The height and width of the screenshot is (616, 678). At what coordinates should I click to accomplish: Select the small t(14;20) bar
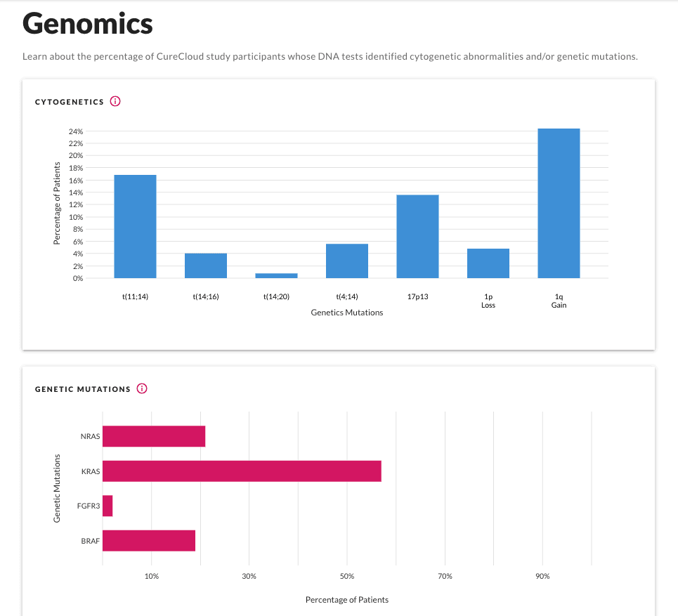[x=276, y=276]
